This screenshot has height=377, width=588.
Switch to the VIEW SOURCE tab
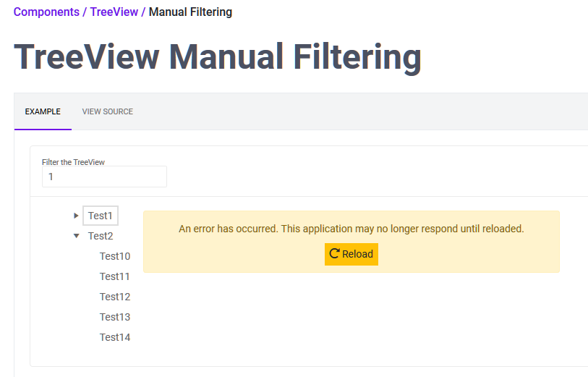[x=108, y=111]
